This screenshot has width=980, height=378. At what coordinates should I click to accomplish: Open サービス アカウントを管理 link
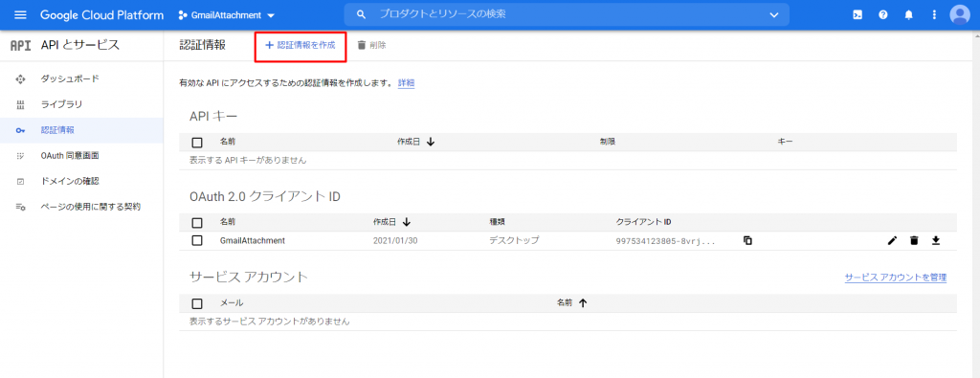tap(896, 278)
